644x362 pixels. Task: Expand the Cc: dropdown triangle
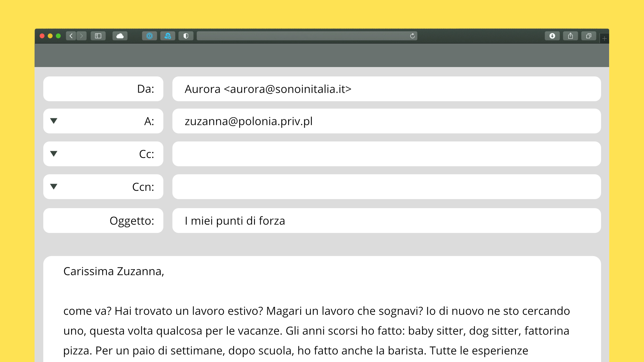[54, 154]
